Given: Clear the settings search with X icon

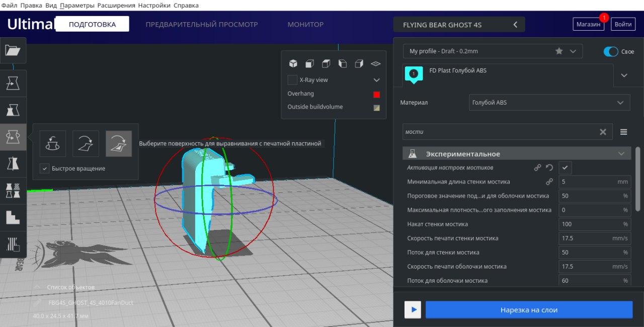Looking at the screenshot, I should (x=603, y=132).
